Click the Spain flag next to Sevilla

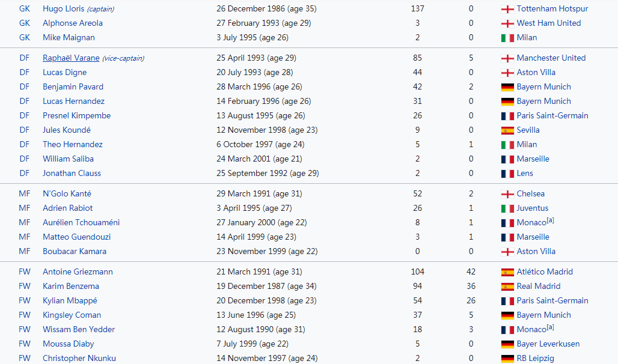[507, 130]
